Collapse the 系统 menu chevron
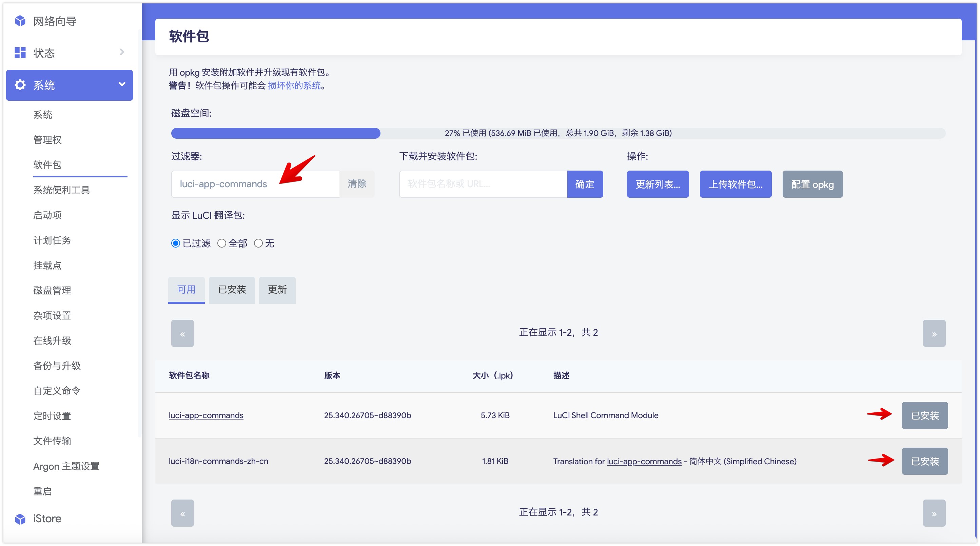The width and height of the screenshot is (980, 546). click(122, 84)
